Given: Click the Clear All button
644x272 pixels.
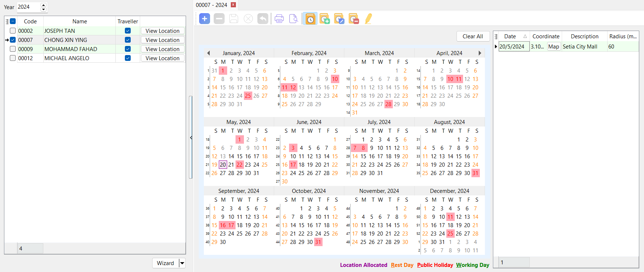Looking at the screenshot, I should click(x=473, y=36).
